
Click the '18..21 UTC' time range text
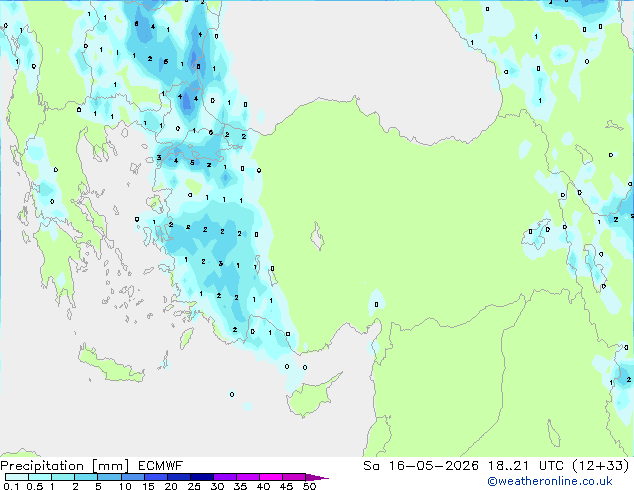click(x=528, y=466)
